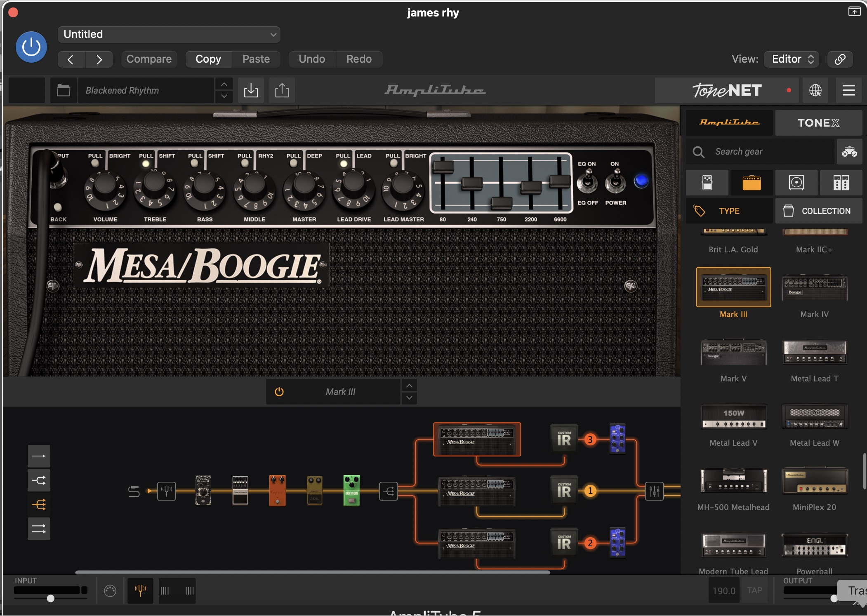Select next amp model down chevron
Image resolution: width=867 pixels, height=616 pixels.
409,398
